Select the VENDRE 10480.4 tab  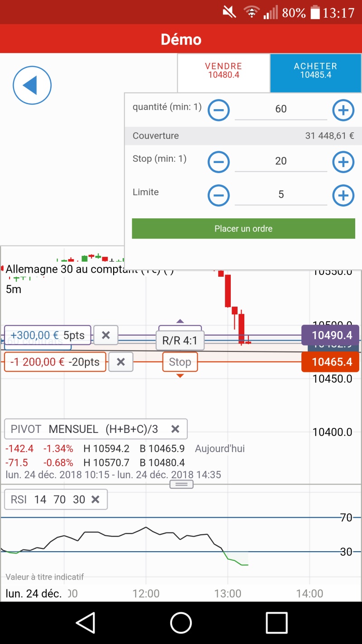click(224, 72)
